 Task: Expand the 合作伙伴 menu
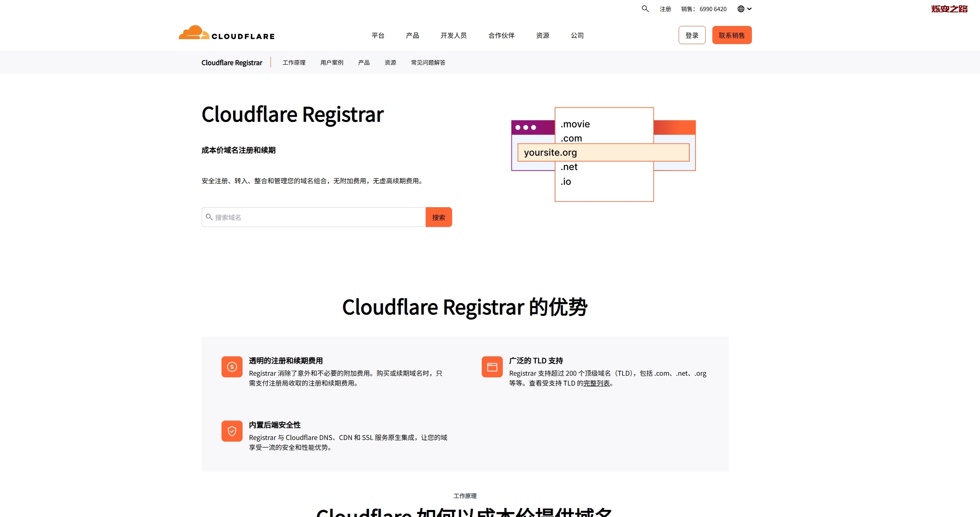coord(501,35)
